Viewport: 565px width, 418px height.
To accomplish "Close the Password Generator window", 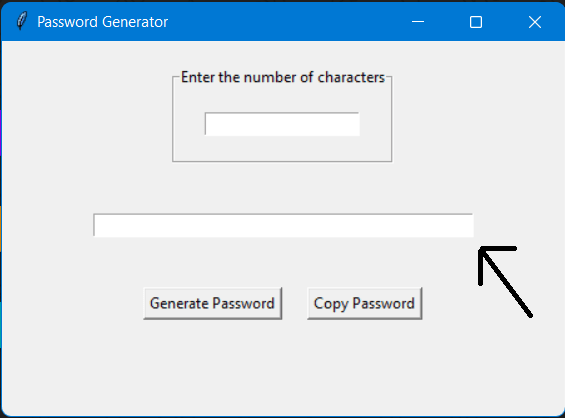I will tap(535, 22).
